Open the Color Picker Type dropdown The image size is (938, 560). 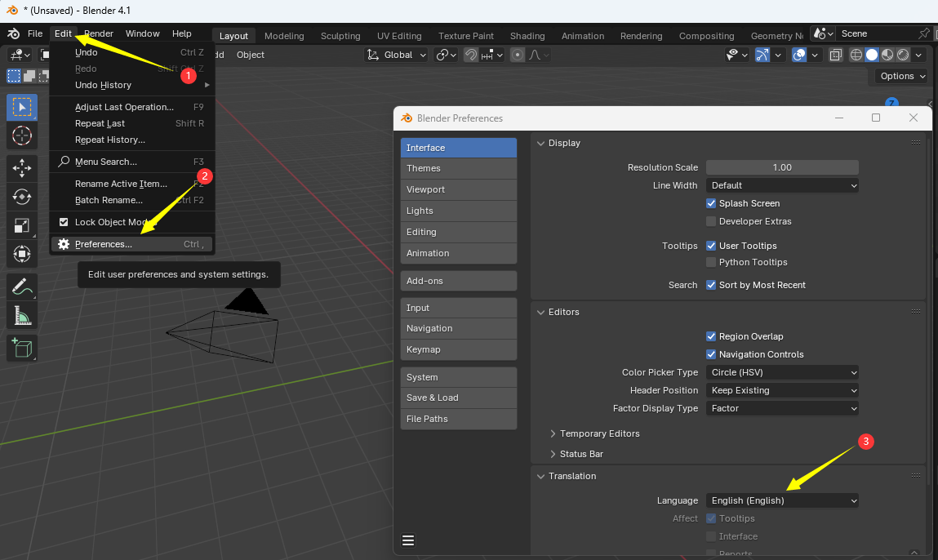(x=781, y=371)
